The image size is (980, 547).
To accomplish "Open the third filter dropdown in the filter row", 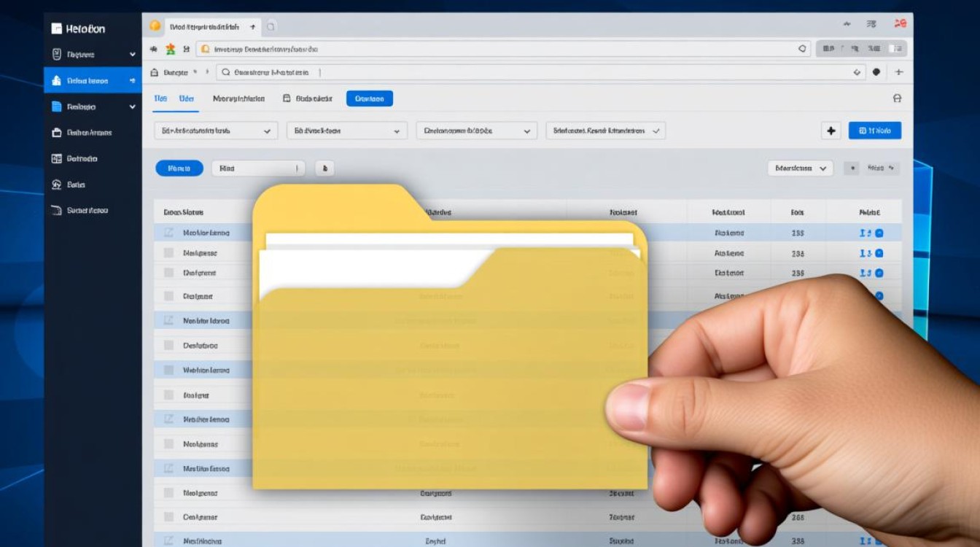I will point(476,131).
